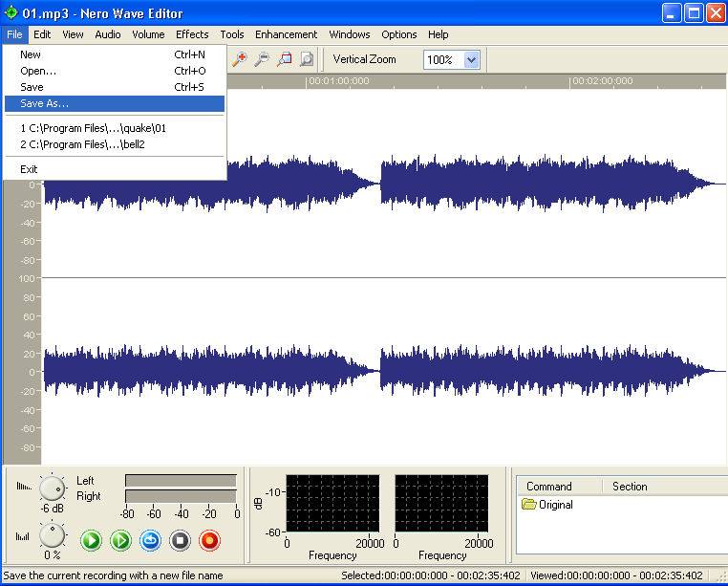Click the zoom to selection icon
This screenshot has width=728, height=586.
coord(284,59)
